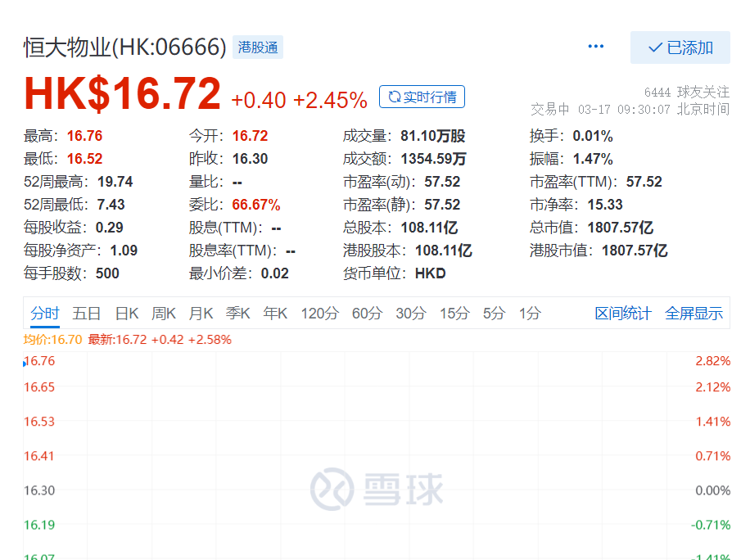Click the more options (…) icon
This screenshot has height=560, width=750.
(x=595, y=47)
